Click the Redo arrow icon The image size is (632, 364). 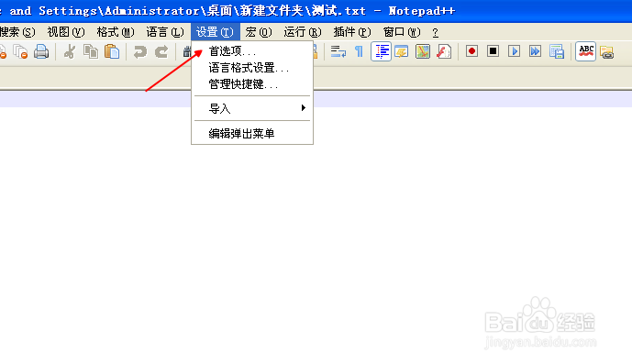click(161, 51)
